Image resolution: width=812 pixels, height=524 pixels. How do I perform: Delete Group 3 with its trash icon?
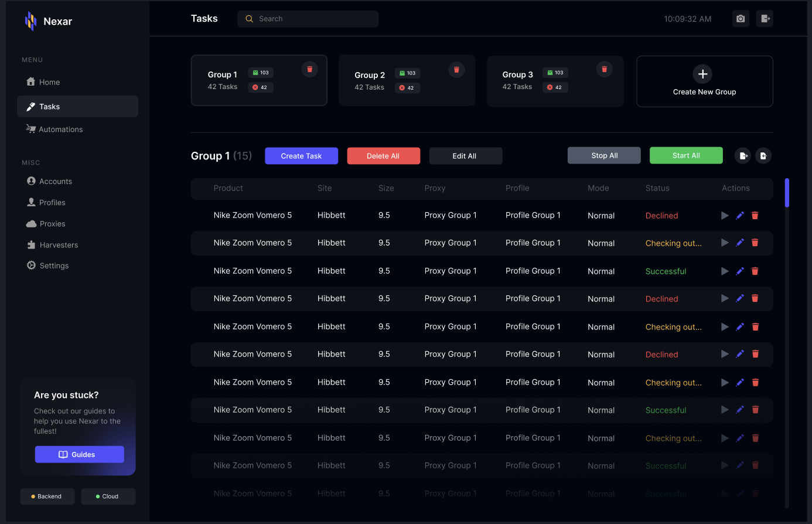pyautogui.click(x=604, y=69)
